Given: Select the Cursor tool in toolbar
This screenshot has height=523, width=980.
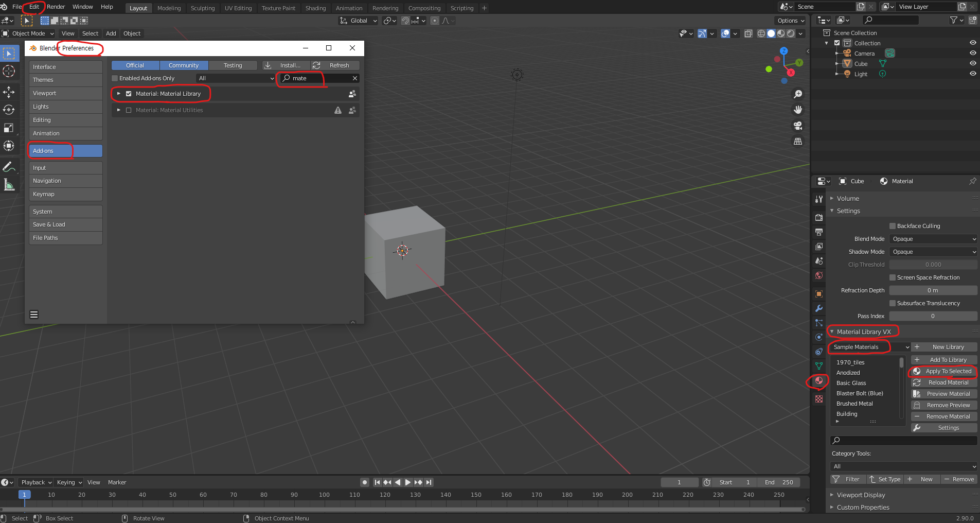Looking at the screenshot, I should tap(9, 71).
